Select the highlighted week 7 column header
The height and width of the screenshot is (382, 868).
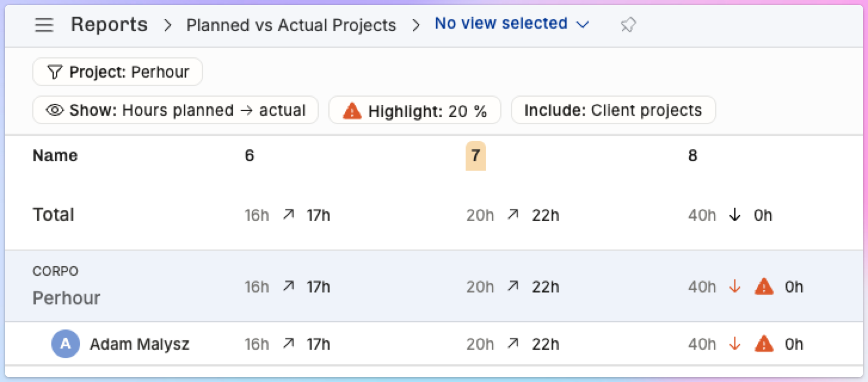tap(475, 156)
